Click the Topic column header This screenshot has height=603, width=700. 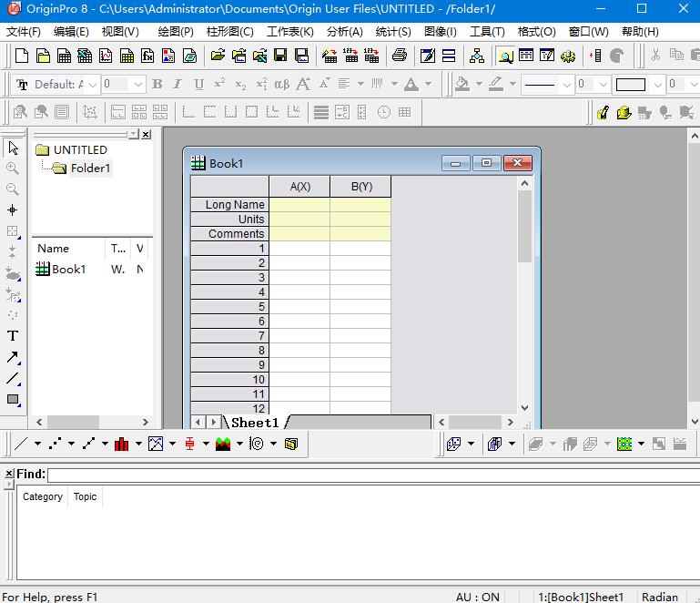[85, 496]
